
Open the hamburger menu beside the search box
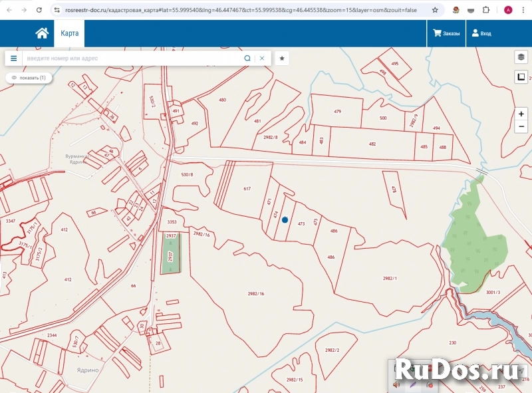point(13,59)
